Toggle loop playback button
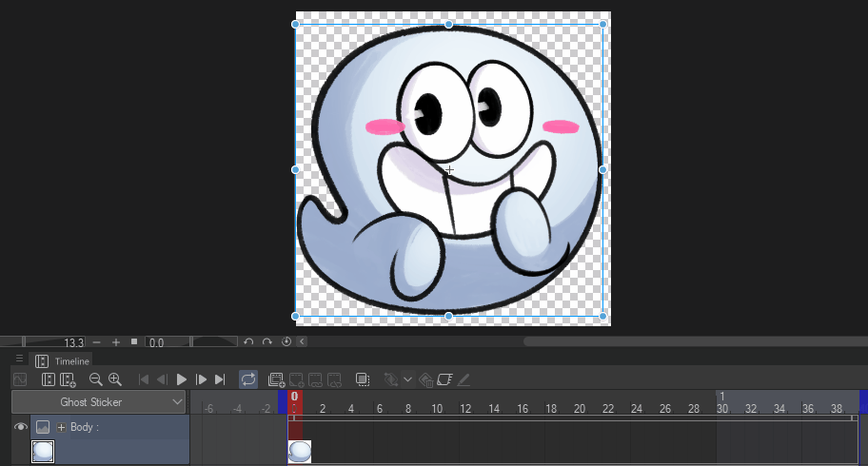The width and height of the screenshot is (868, 466). pyautogui.click(x=248, y=379)
